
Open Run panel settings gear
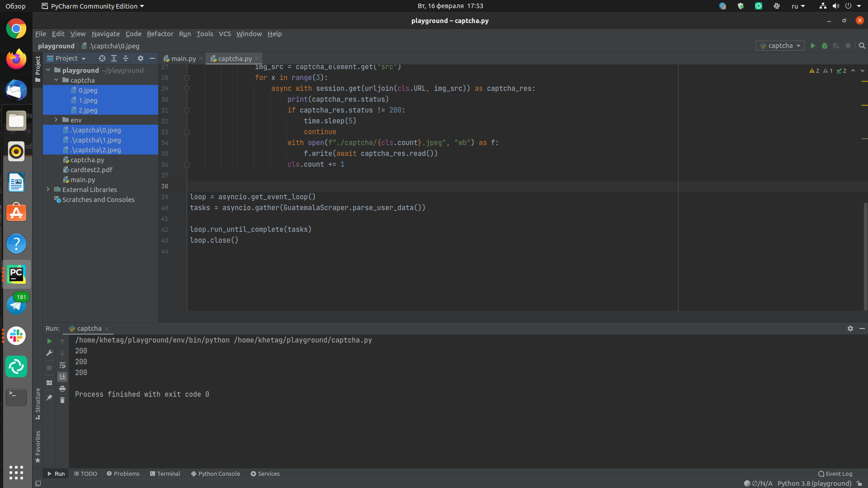tap(850, 328)
